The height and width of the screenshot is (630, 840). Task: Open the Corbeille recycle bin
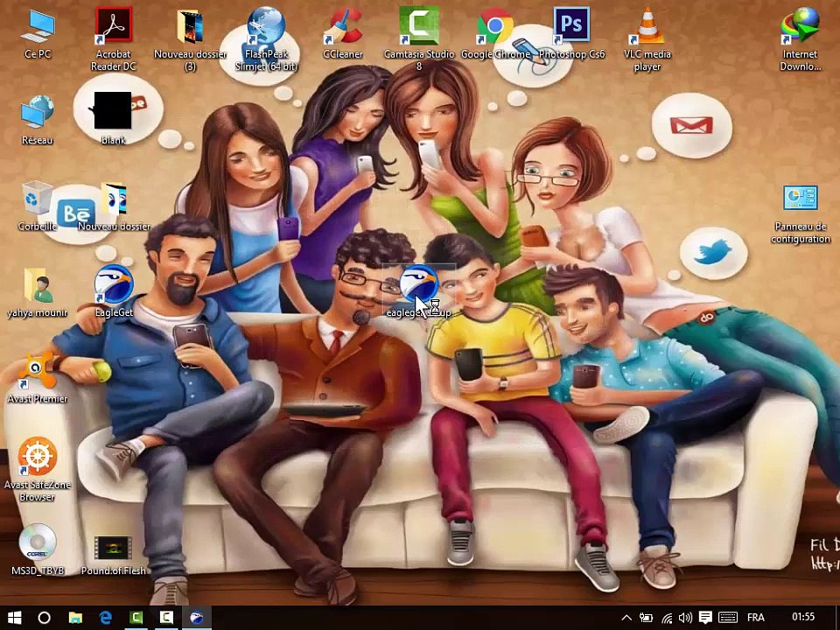[38, 206]
